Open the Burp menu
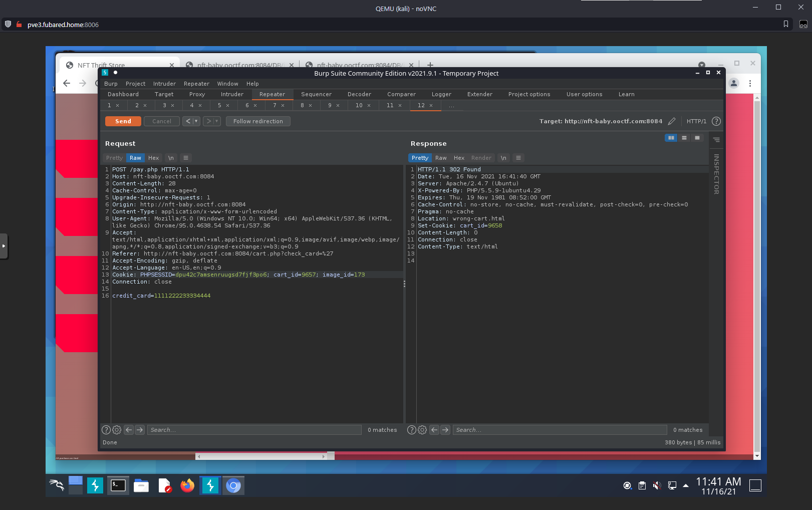 [111, 84]
